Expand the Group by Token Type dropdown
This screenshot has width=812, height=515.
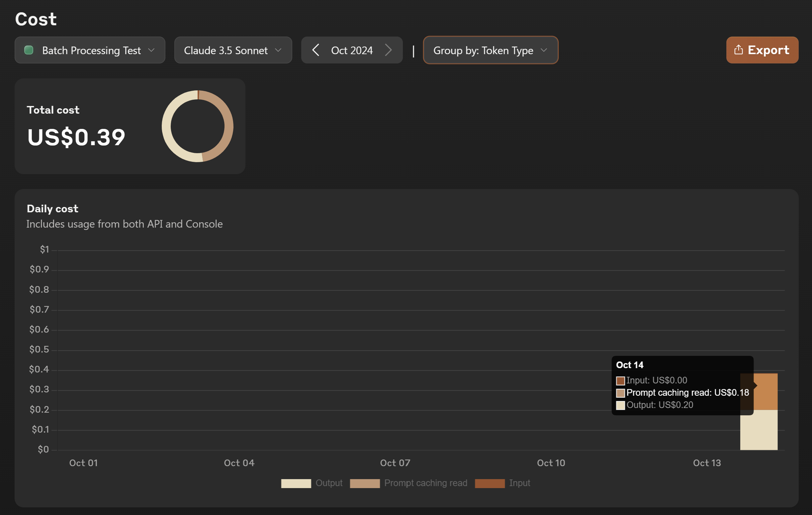[490, 50]
